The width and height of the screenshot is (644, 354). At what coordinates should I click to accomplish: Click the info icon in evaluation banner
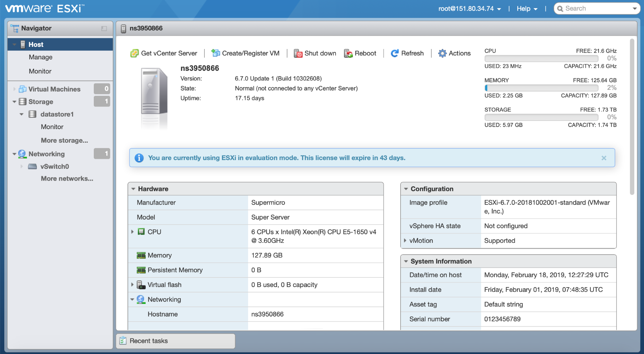139,158
